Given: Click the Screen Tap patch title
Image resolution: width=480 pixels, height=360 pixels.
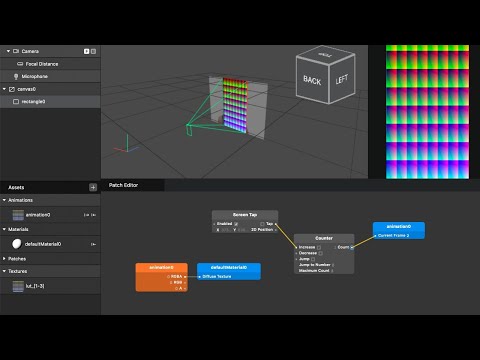Looking at the screenshot, I should tap(245, 215).
